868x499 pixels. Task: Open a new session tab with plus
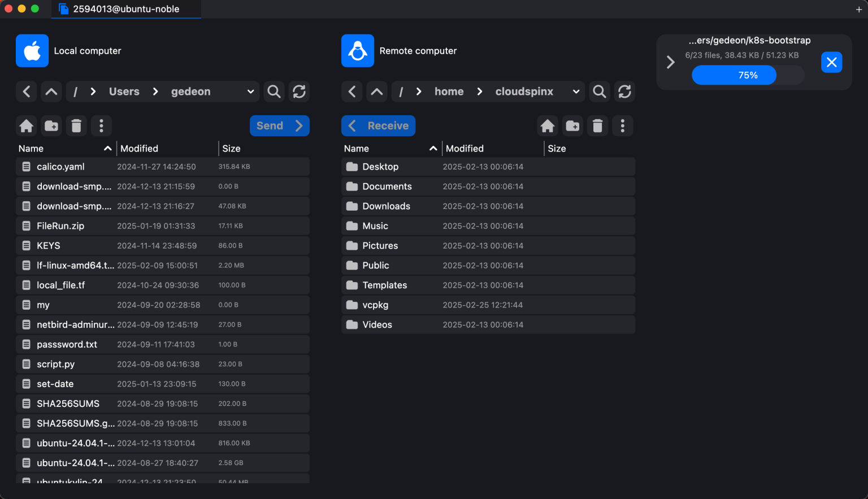coord(858,9)
